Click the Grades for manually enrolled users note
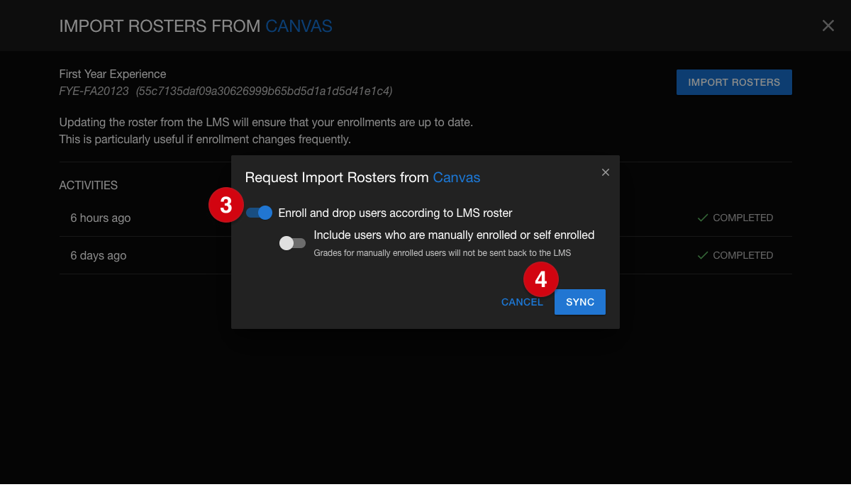The height and width of the screenshot is (504, 851). (x=443, y=252)
